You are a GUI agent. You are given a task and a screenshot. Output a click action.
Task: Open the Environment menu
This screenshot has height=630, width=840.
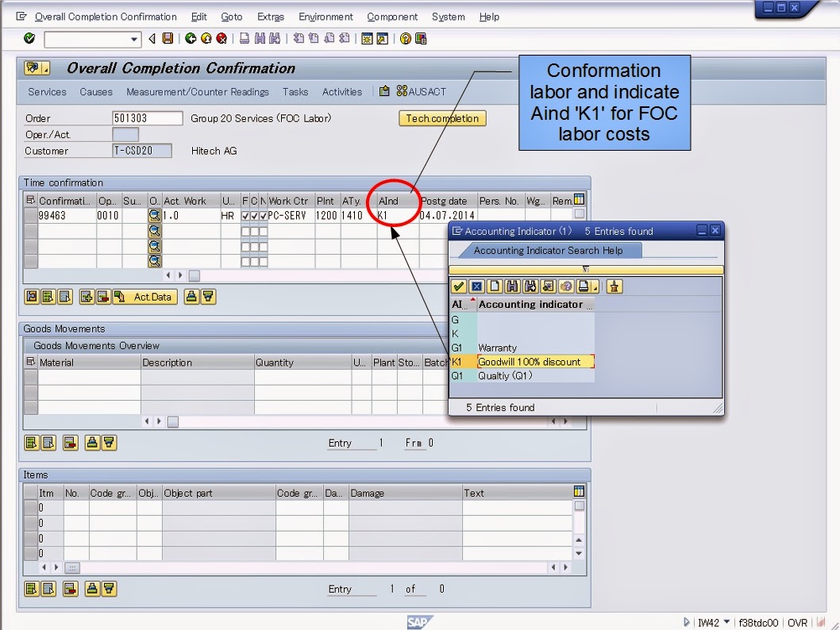(326, 17)
